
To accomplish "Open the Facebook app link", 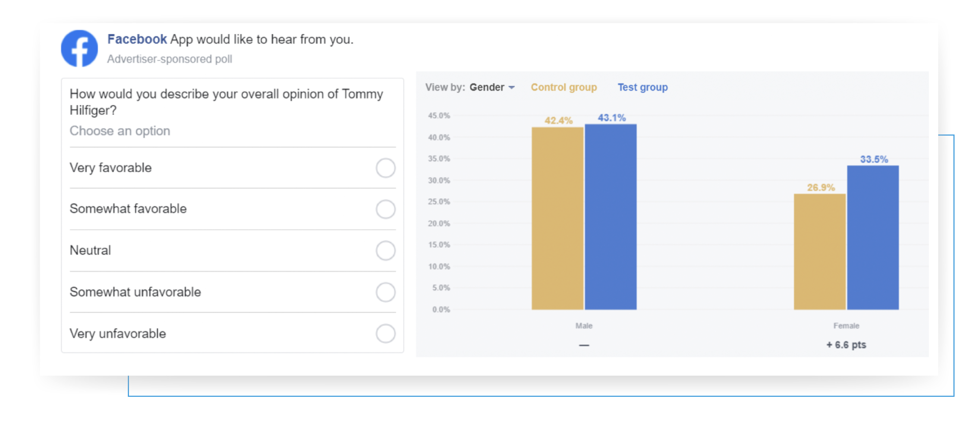I will 137,39.
